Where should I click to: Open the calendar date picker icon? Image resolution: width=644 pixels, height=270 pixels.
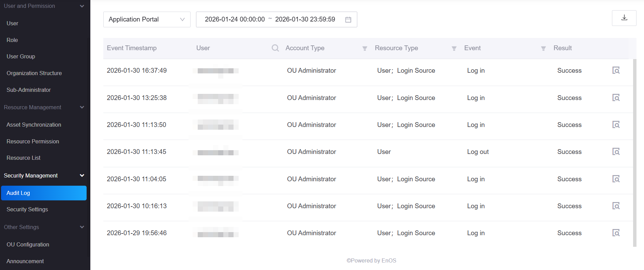pos(348,19)
